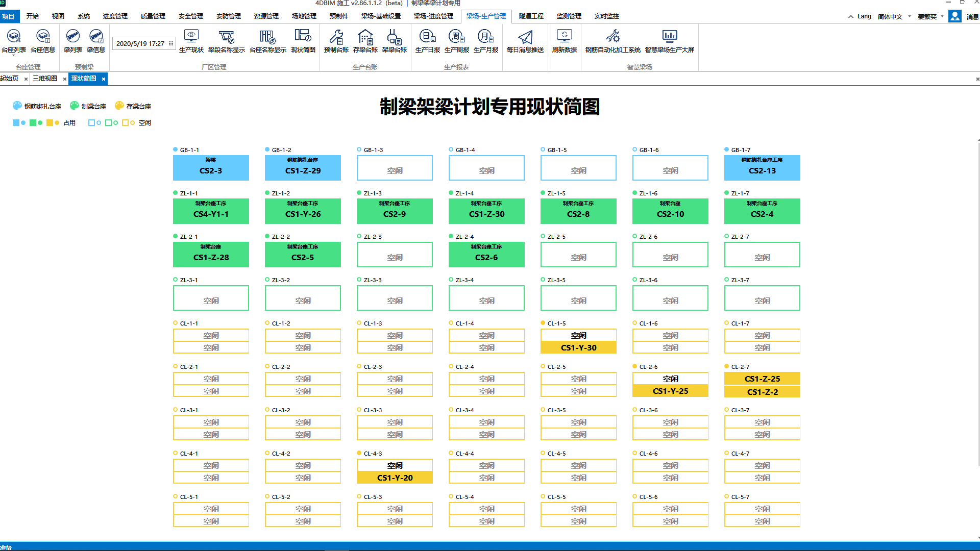
Task: Click the empty GB-1-3 pedestal box
Action: pos(395,168)
